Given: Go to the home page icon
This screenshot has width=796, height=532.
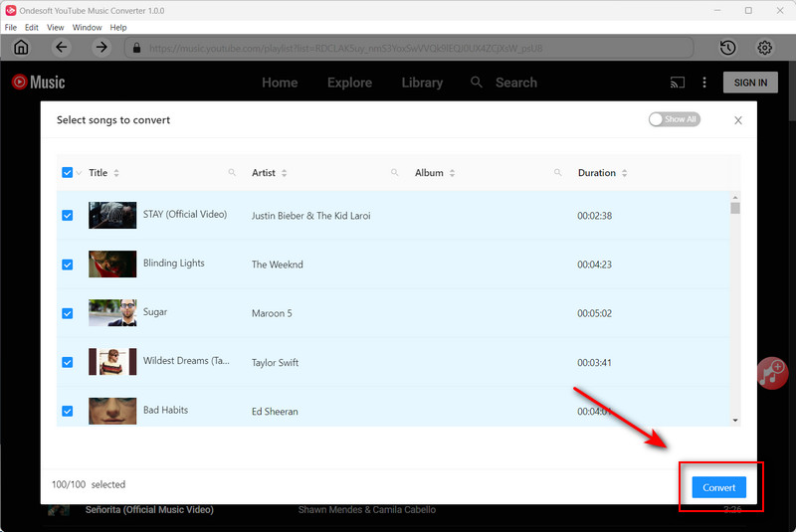Looking at the screenshot, I should [21, 48].
